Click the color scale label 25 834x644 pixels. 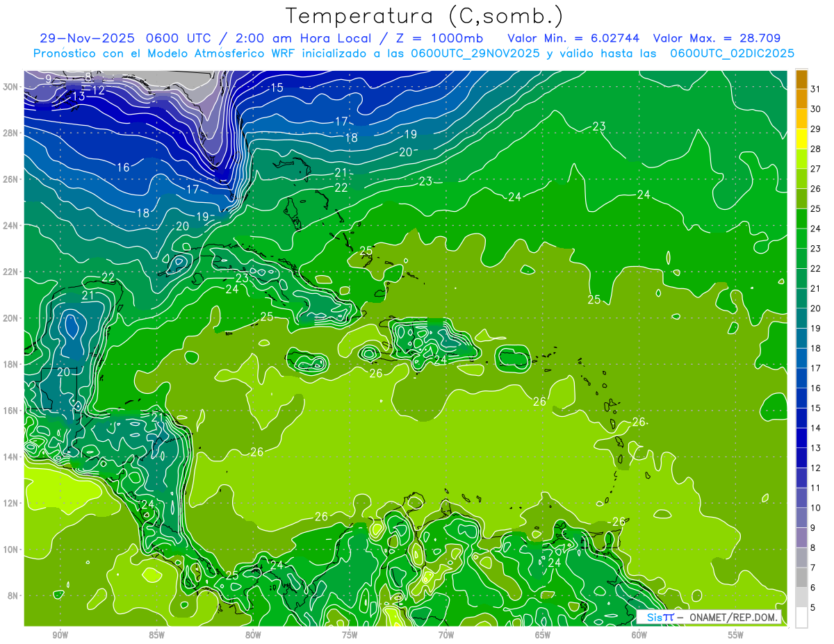815,208
